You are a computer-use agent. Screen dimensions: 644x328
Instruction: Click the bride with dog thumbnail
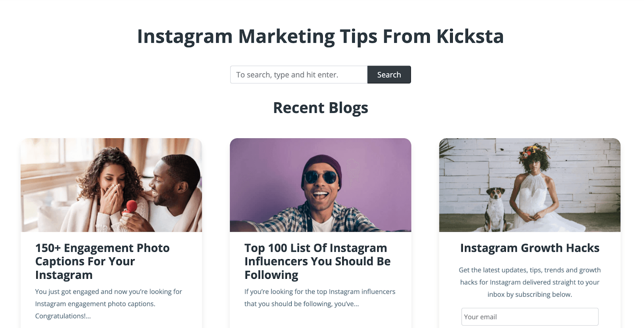coord(530,185)
